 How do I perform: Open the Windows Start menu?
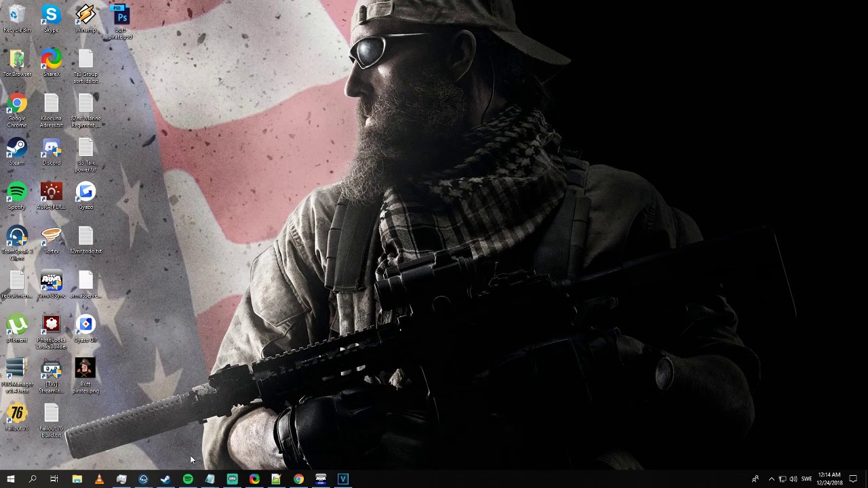pos(10,479)
